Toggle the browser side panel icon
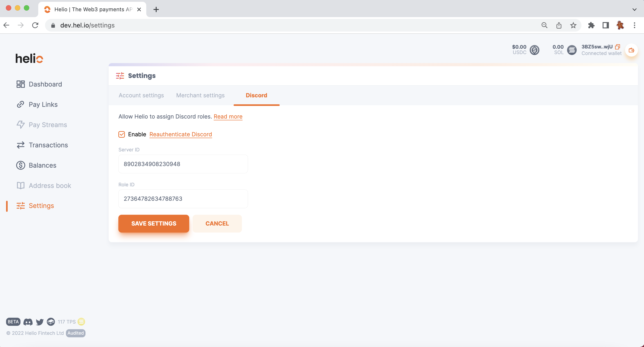Image resolution: width=644 pixels, height=347 pixels. 606,25
